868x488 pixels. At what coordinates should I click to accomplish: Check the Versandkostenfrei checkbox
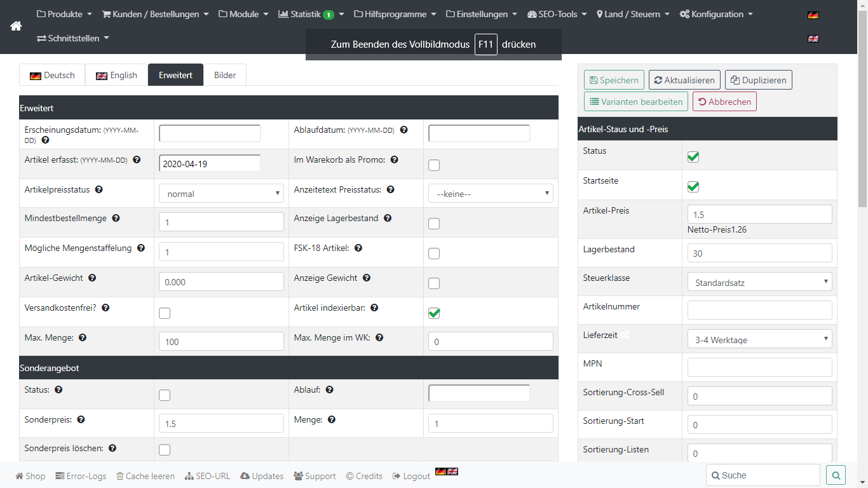[x=165, y=313]
